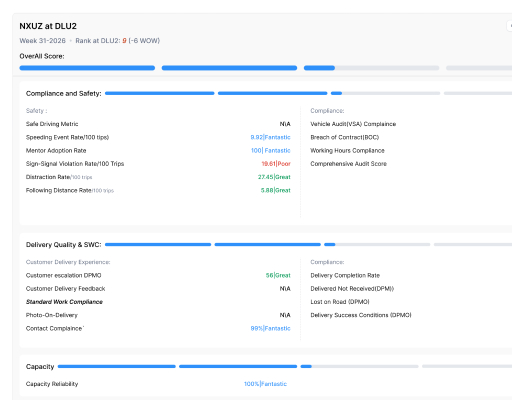Click Standard Work Compliance italic heading
Screen dimensions: 512x400
pyautogui.click(x=64, y=302)
